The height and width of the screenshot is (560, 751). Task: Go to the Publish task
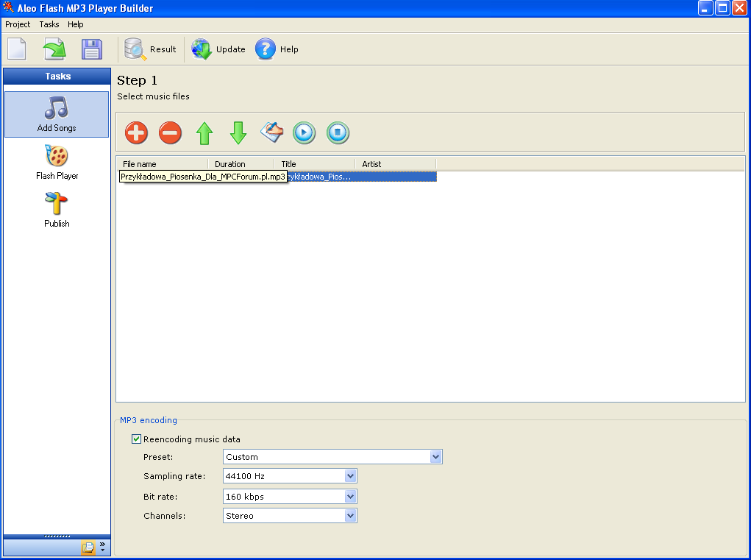click(57, 210)
